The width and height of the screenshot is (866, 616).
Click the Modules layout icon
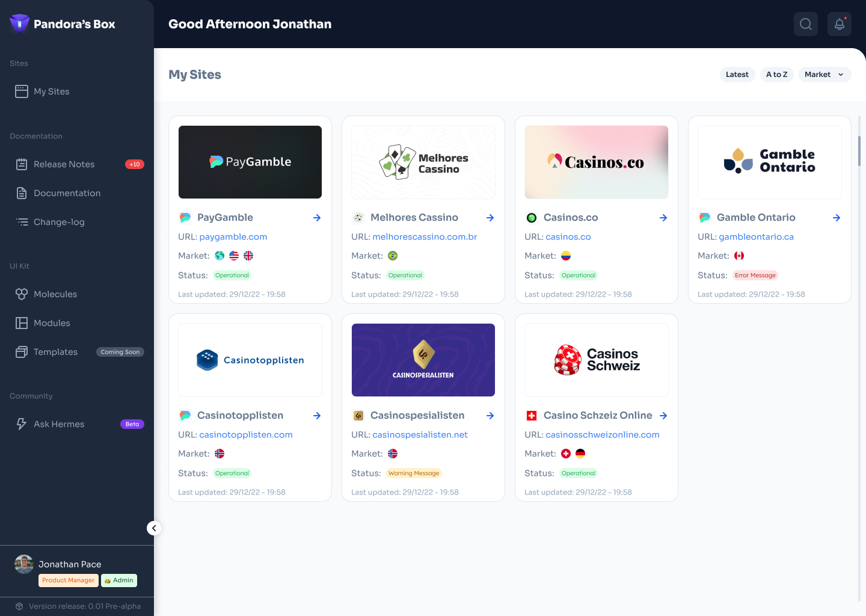tap(22, 323)
